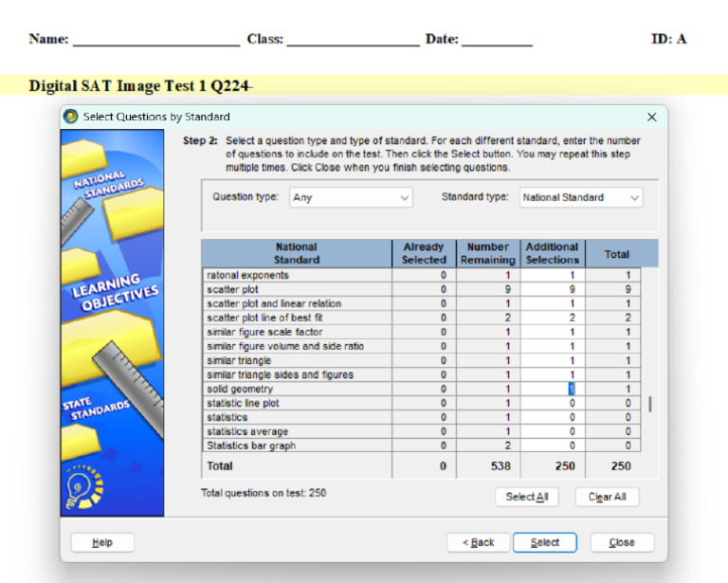
Task: Click the Already Selected column header
Action: 424,253
